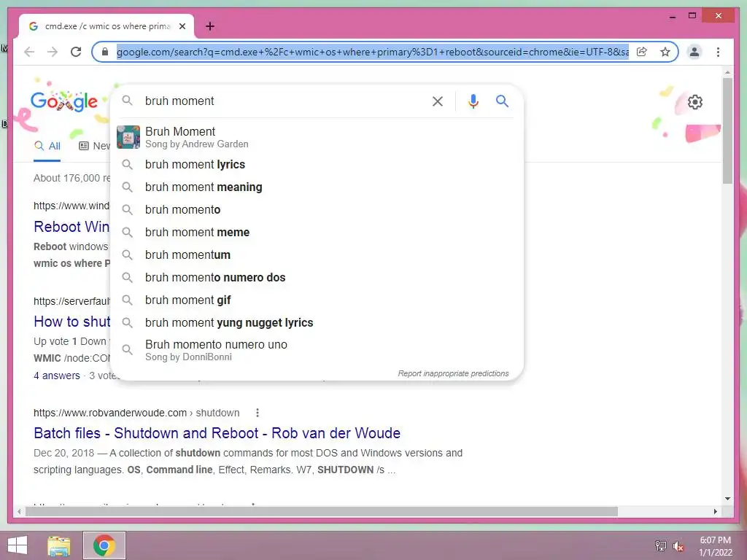Click the horizontal scrollbar thumb
This screenshot has width=747, height=560.
point(322,511)
